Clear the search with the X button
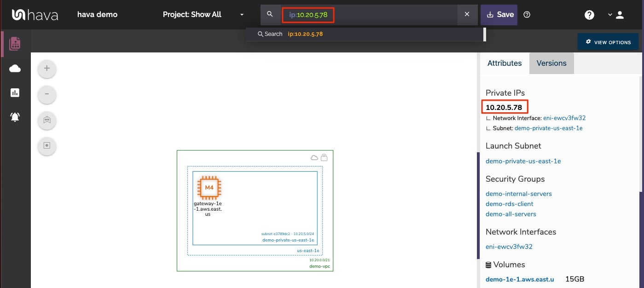This screenshot has width=644, height=288. [x=467, y=14]
